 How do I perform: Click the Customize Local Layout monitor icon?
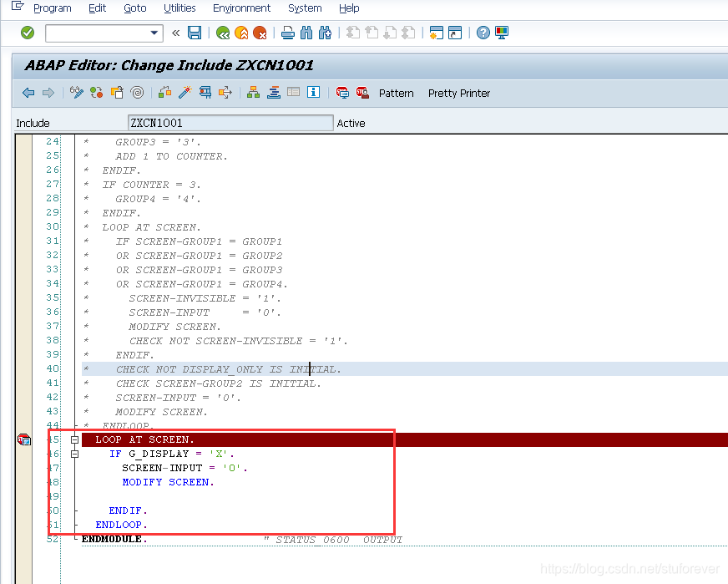pyautogui.click(x=502, y=33)
